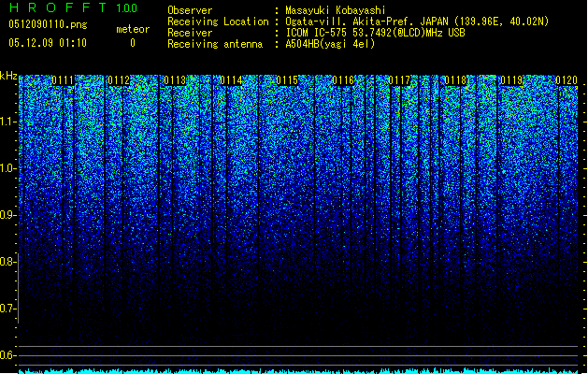Click the meteor count value 0
This screenshot has width=588, height=374.
point(133,43)
